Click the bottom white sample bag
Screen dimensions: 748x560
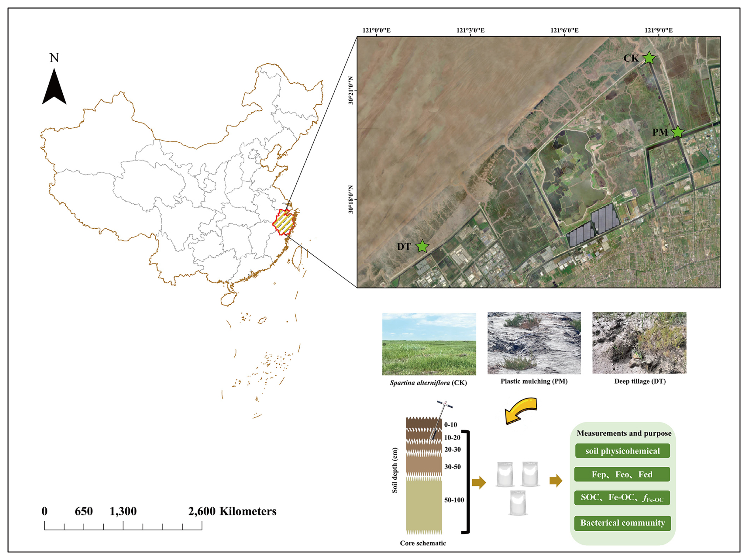pyautogui.click(x=518, y=503)
